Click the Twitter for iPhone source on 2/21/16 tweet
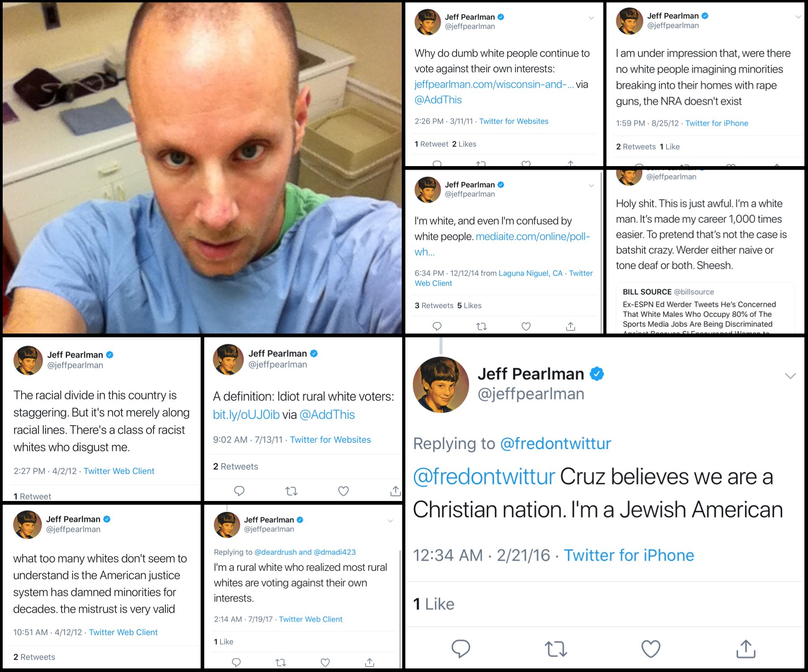The height and width of the screenshot is (672, 808). [x=629, y=555]
